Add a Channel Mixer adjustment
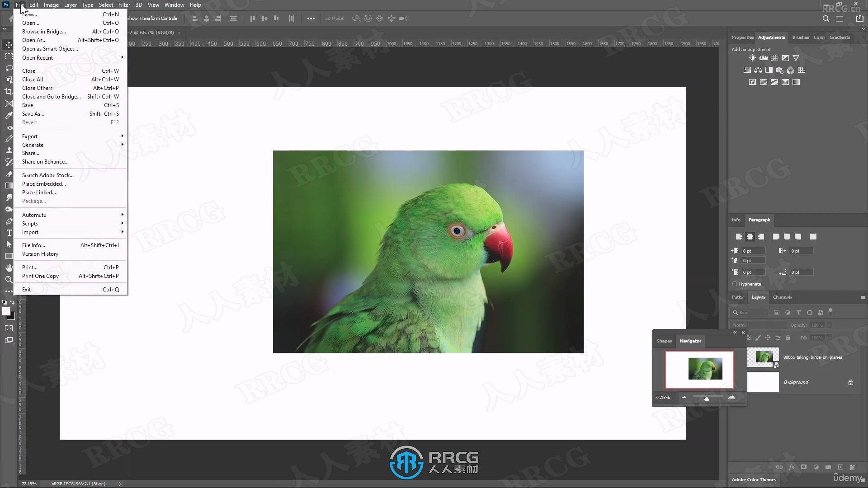The height and width of the screenshot is (488, 868). (791, 70)
